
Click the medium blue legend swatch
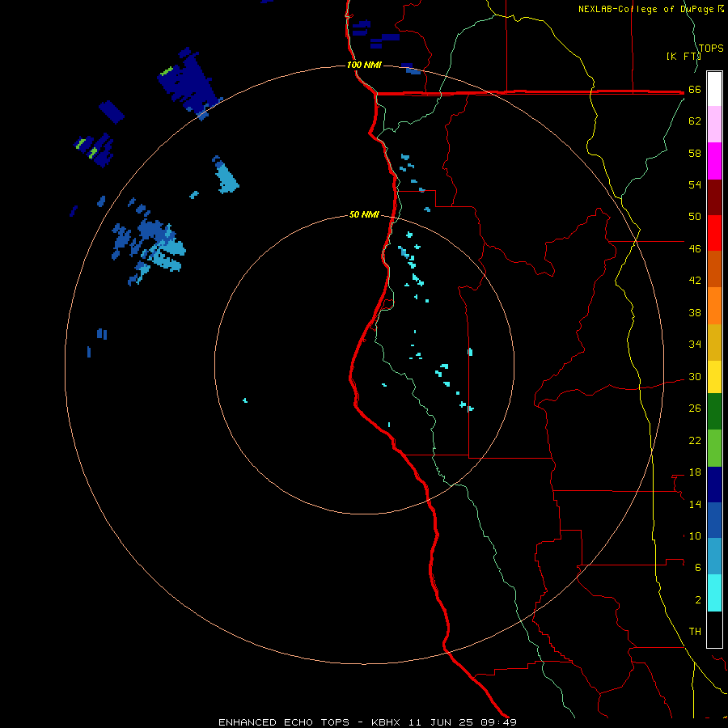point(714,520)
